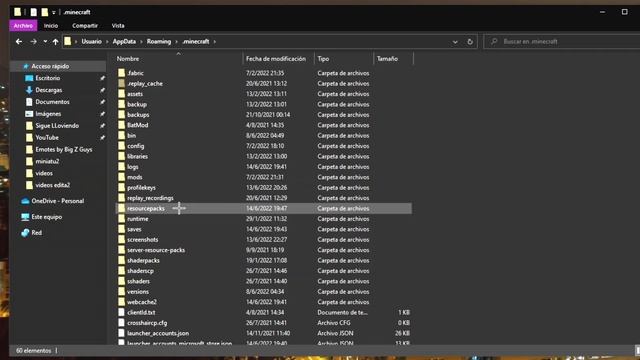Select the server-resource-packs folder name
This screenshot has width=640, height=360.
pyautogui.click(x=156, y=250)
